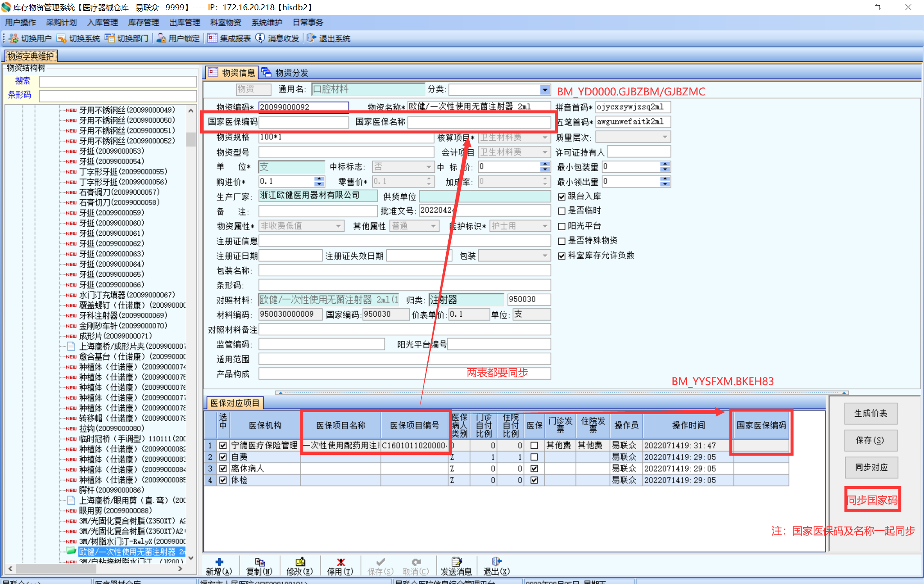The width and height of the screenshot is (924, 584).
Task: Click the 修改 edit icon
Action: pos(300,562)
